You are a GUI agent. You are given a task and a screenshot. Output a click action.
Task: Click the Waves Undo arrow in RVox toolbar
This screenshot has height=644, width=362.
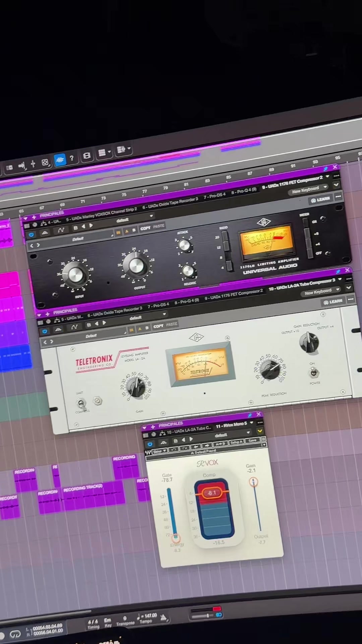tap(173, 449)
